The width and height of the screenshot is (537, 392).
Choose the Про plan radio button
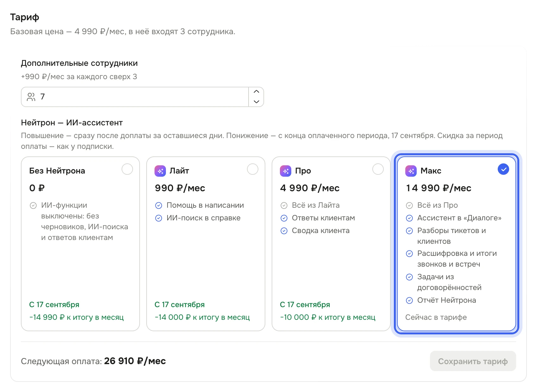378,169
